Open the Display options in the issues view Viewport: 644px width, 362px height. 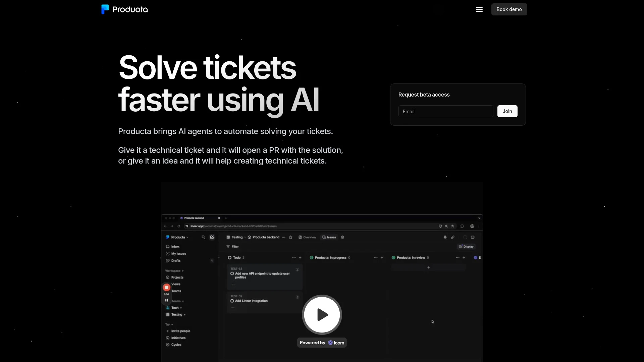pyautogui.click(x=466, y=246)
